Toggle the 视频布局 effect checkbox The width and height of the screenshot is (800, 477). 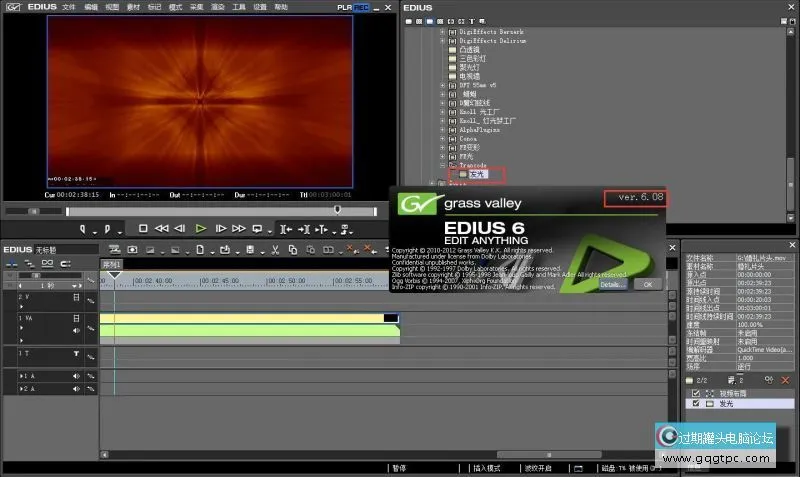pos(696,392)
